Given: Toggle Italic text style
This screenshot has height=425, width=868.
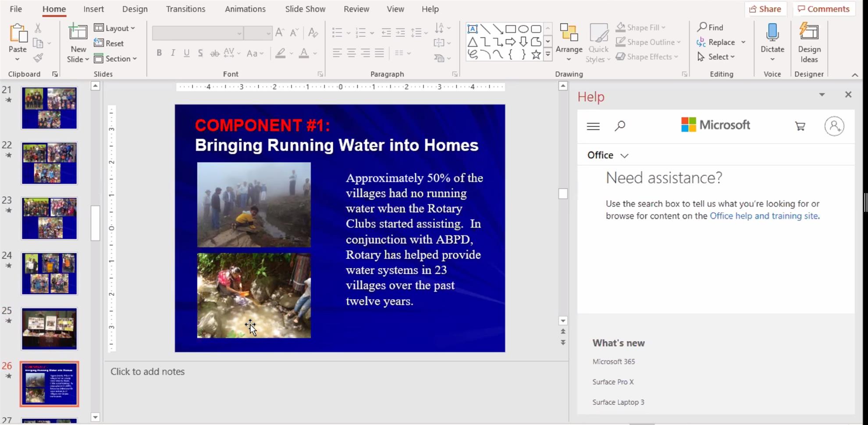Looking at the screenshot, I should point(173,53).
